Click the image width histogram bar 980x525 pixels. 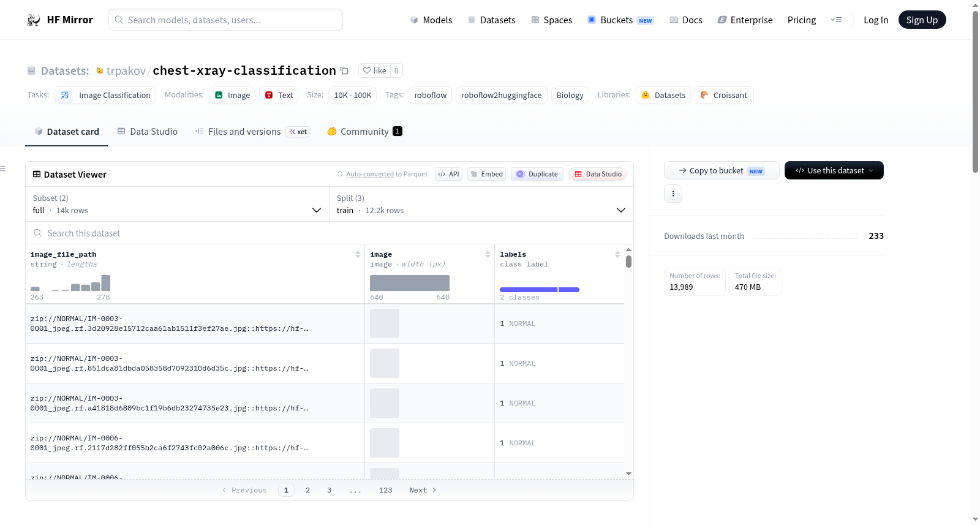410,283
